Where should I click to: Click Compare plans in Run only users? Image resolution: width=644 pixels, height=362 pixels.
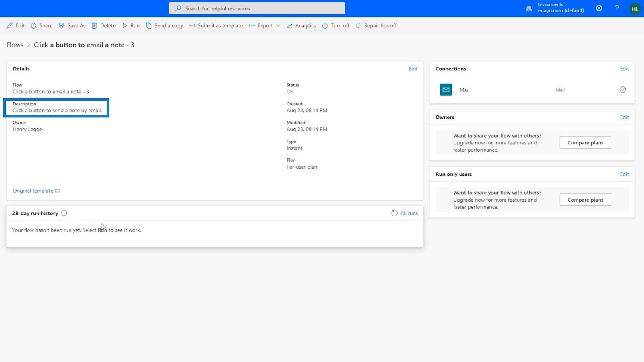pos(585,200)
